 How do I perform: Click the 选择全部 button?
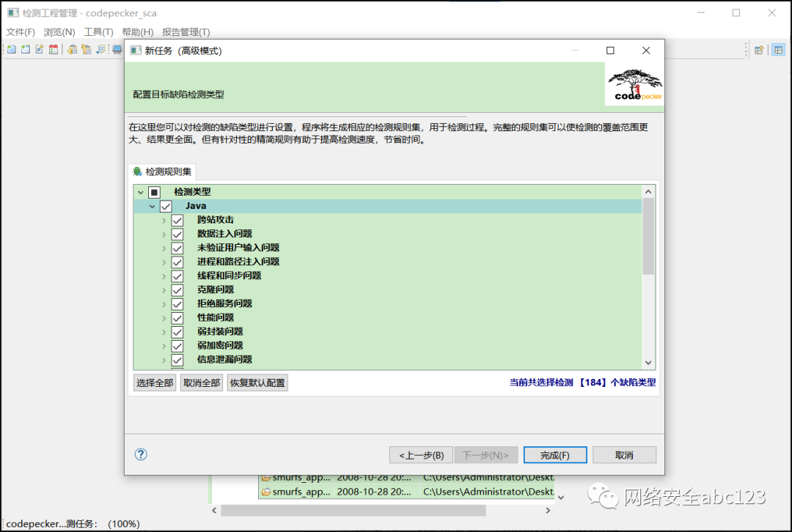point(154,383)
